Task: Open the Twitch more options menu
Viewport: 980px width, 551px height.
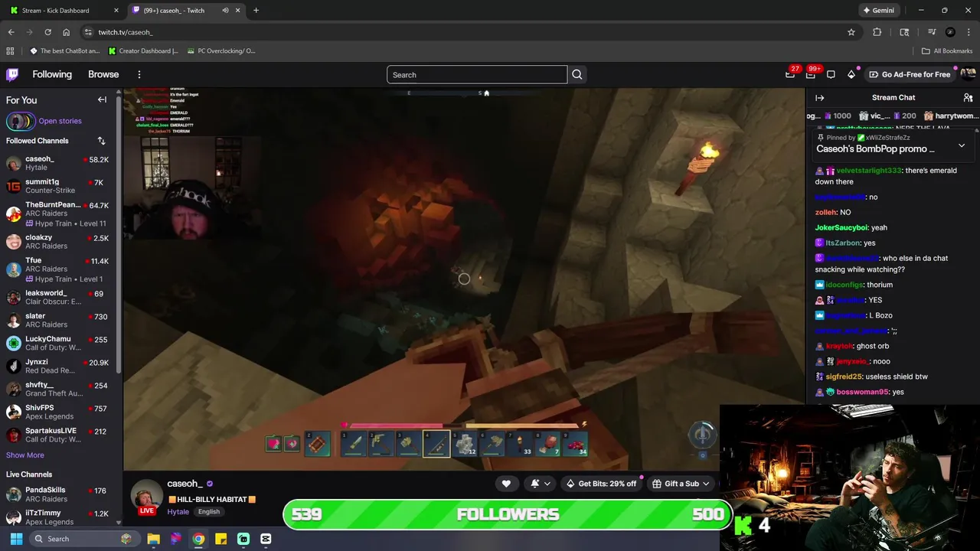Action: [139, 74]
